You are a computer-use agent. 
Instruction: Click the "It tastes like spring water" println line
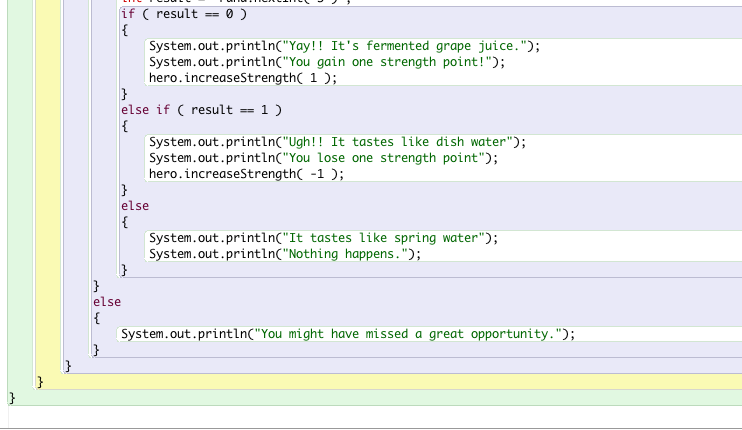click(x=324, y=238)
